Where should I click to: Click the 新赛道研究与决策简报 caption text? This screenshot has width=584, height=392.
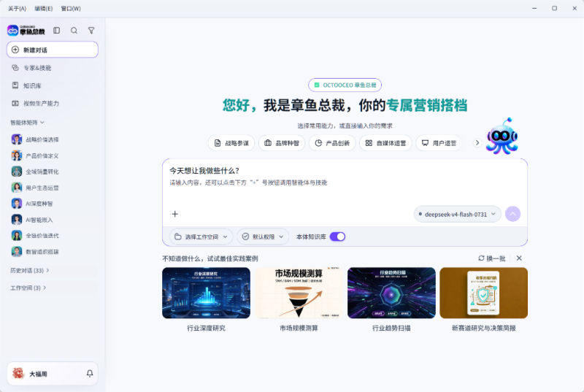pos(484,328)
